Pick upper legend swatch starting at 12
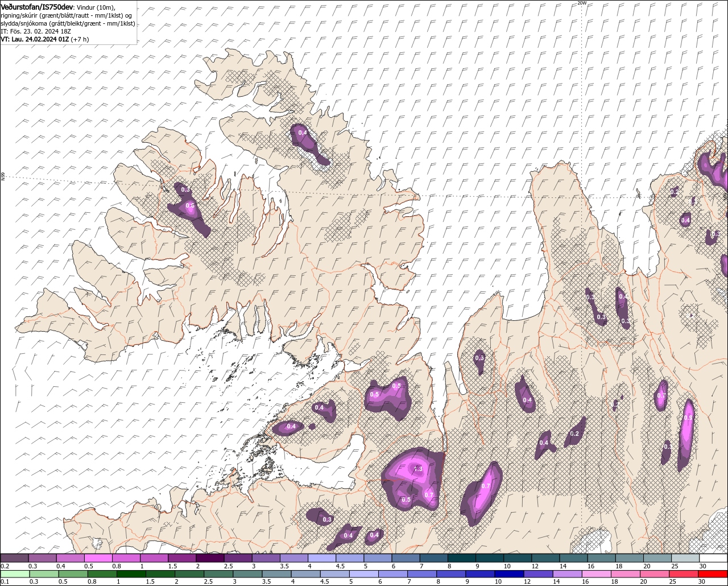 pos(545,558)
